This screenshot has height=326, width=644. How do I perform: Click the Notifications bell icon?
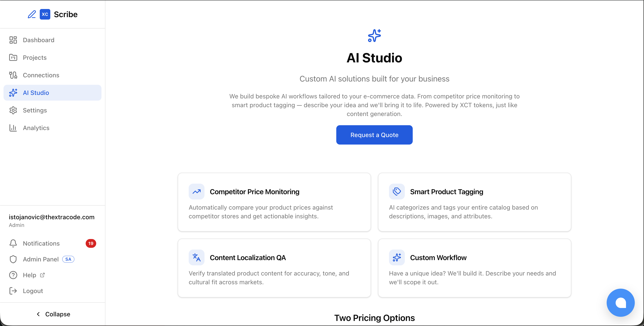click(13, 243)
